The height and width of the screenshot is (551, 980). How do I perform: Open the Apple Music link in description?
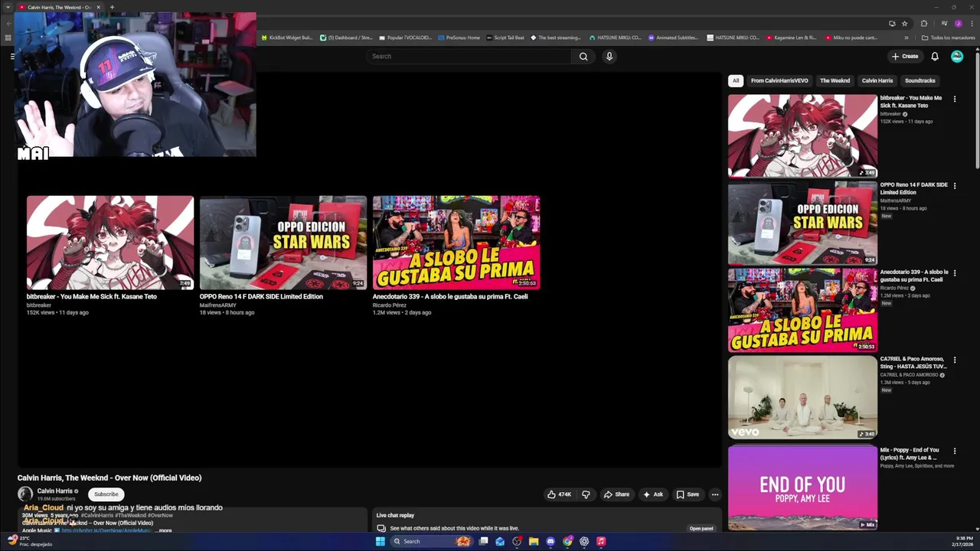click(x=106, y=530)
